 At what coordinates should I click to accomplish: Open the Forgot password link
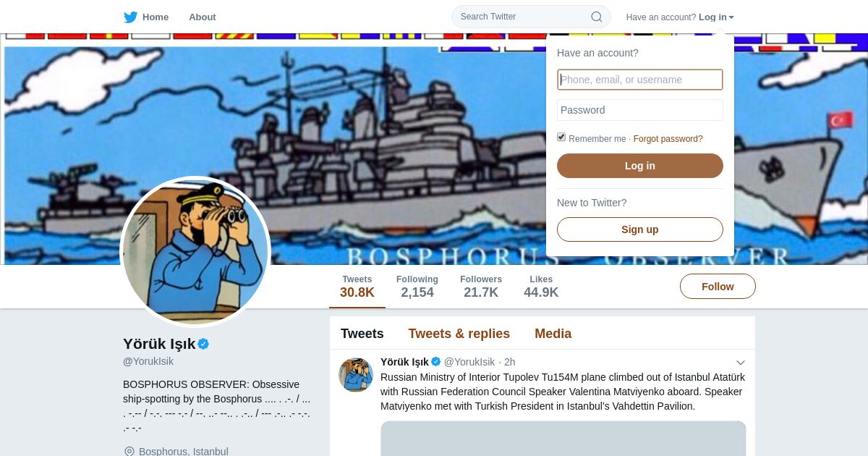pos(668,139)
